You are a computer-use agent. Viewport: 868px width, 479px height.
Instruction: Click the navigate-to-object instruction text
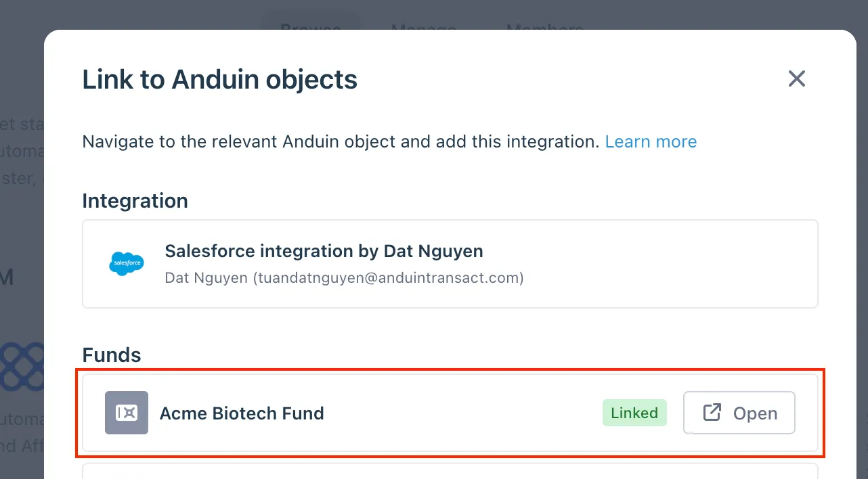coord(341,141)
